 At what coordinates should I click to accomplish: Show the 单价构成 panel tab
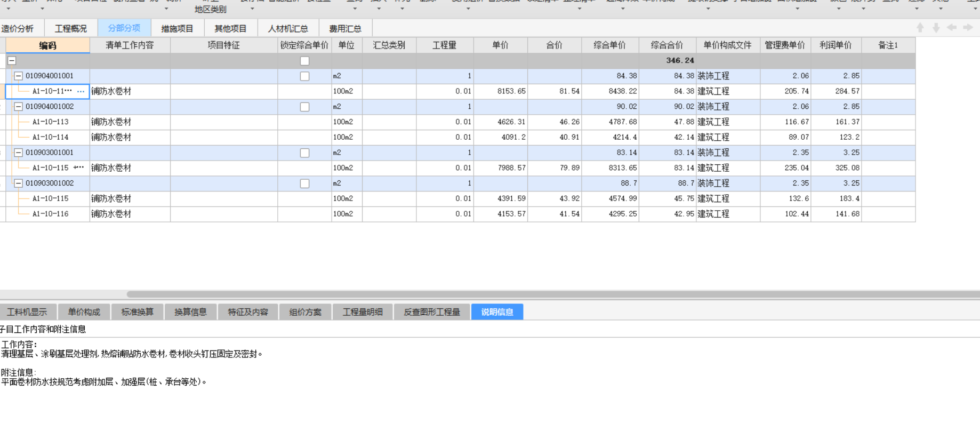(x=84, y=312)
